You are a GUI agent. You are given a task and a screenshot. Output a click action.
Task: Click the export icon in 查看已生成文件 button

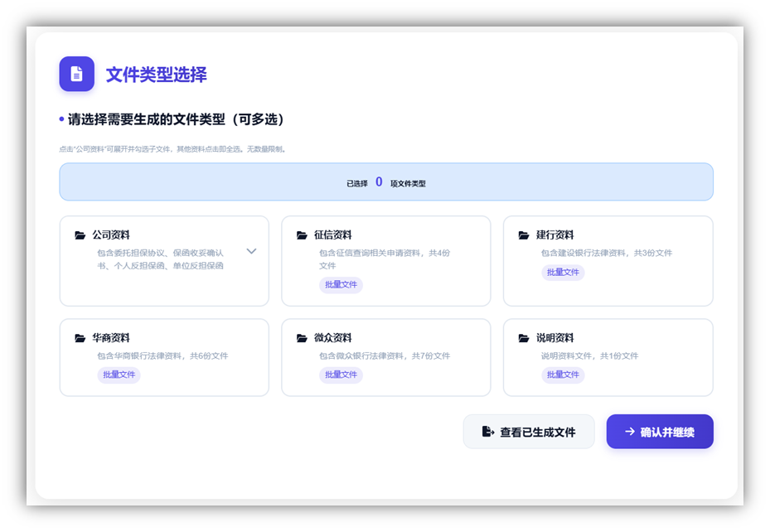coord(488,432)
